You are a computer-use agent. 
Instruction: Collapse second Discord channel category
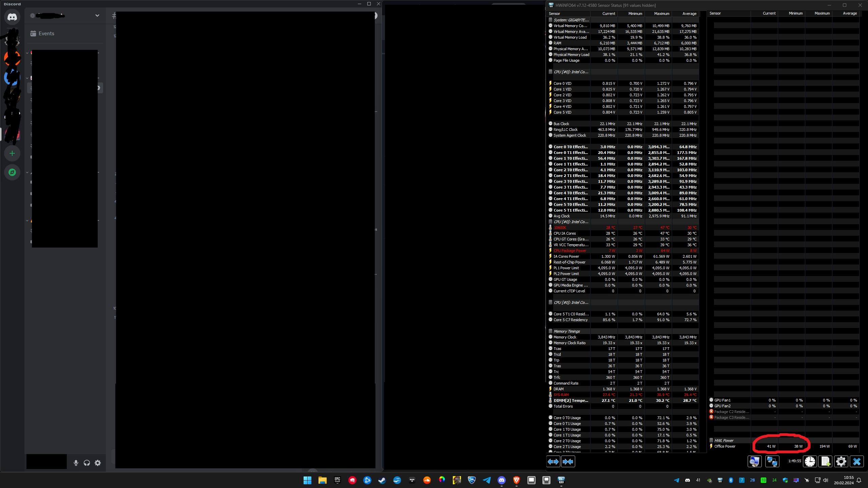[x=27, y=78]
